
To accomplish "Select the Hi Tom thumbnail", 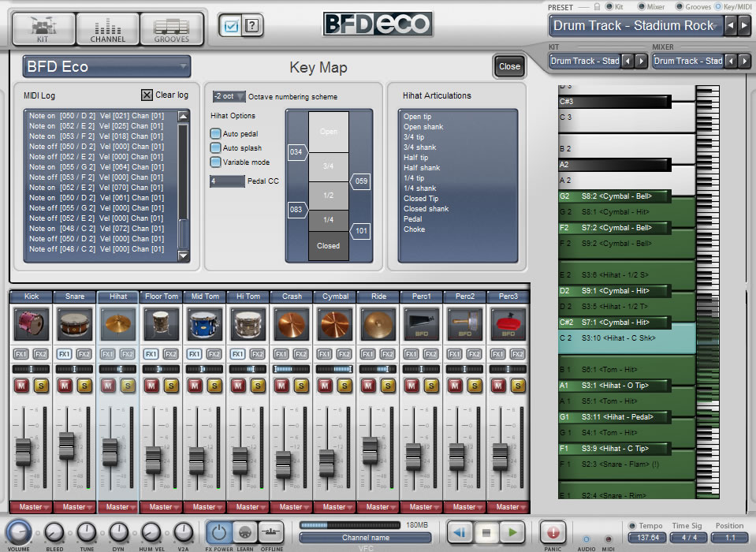I will click(x=248, y=324).
